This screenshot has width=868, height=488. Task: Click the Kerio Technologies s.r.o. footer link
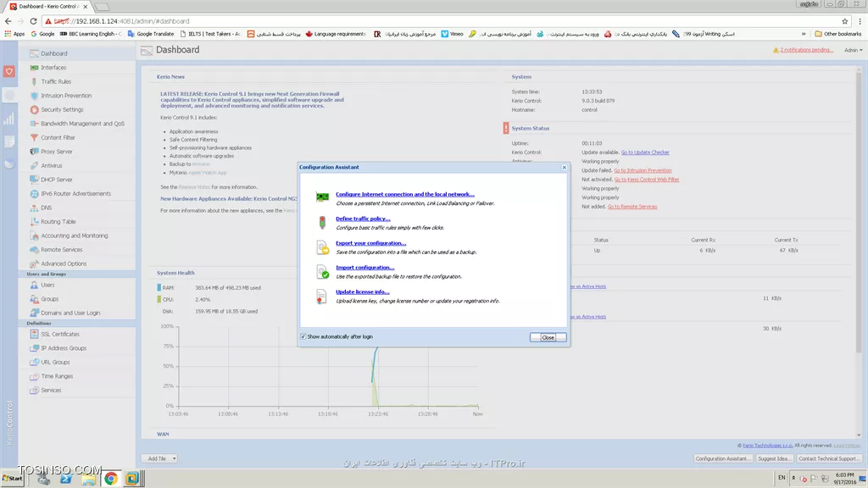click(x=767, y=446)
